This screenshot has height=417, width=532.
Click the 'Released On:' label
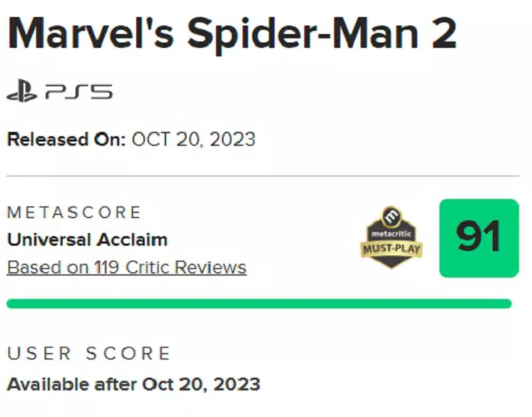click(66, 139)
